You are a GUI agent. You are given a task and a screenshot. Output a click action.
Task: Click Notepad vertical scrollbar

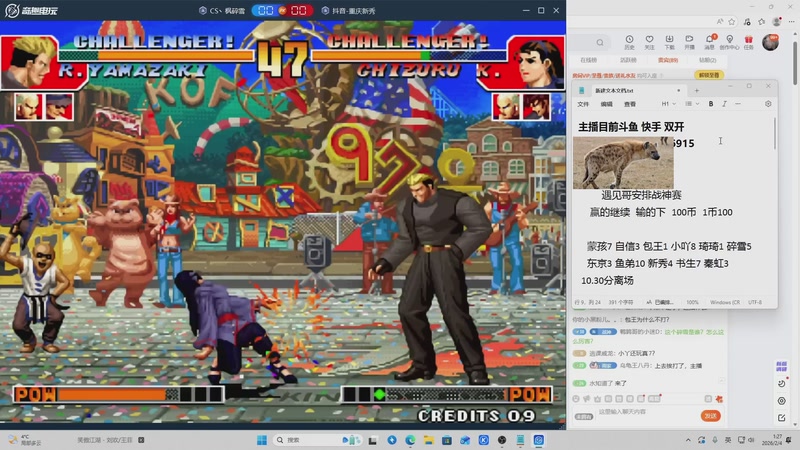[x=774, y=134]
